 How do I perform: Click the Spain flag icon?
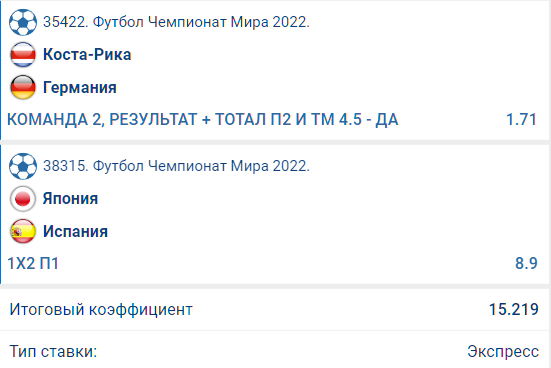23,231
